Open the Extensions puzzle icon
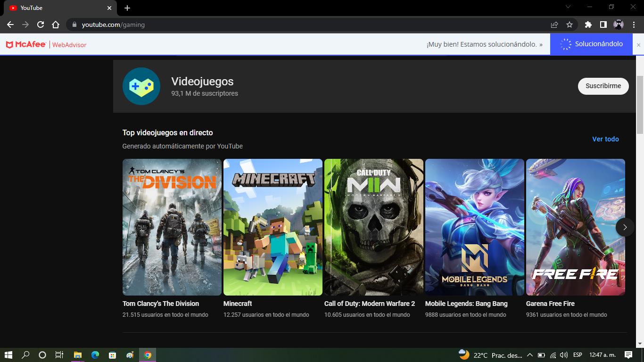This screenshot has width=644, height=362. tap(588, 25)
